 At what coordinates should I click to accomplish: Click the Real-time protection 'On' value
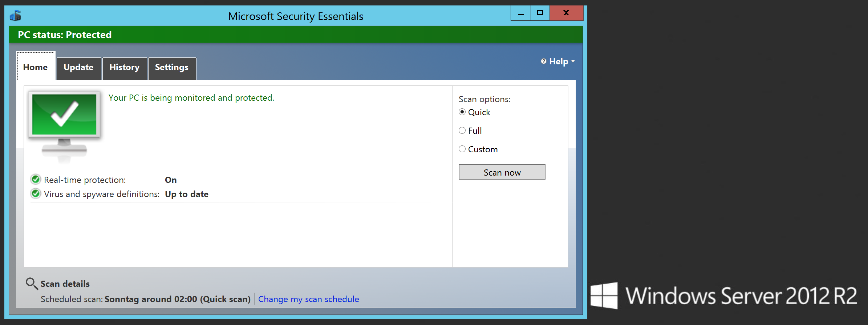[171, 180]
